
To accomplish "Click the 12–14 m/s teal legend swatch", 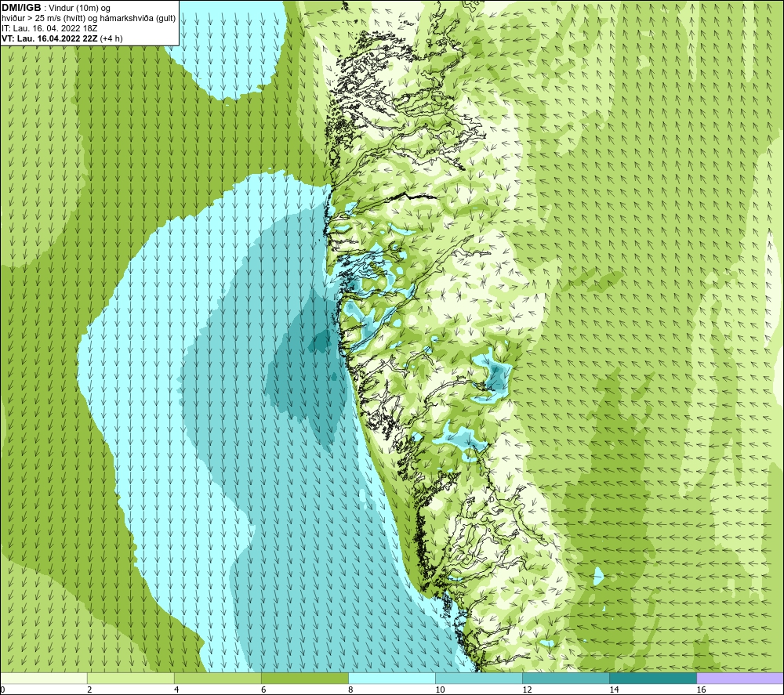I will [566, 678].
